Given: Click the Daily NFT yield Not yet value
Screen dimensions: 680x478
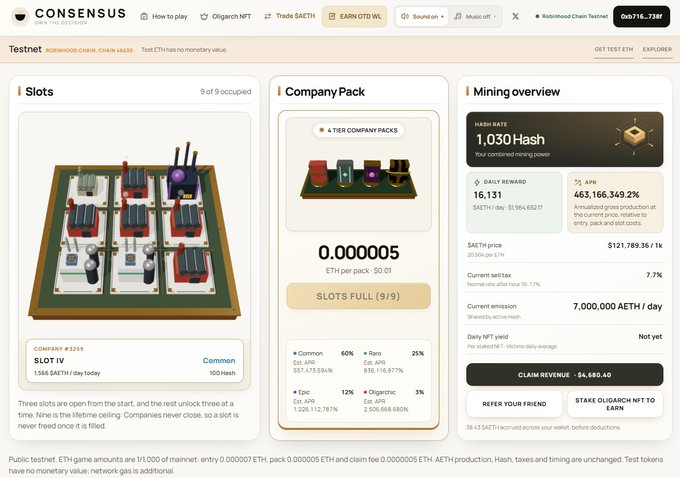Looking at the screenshot, I should tap(650, 337).
